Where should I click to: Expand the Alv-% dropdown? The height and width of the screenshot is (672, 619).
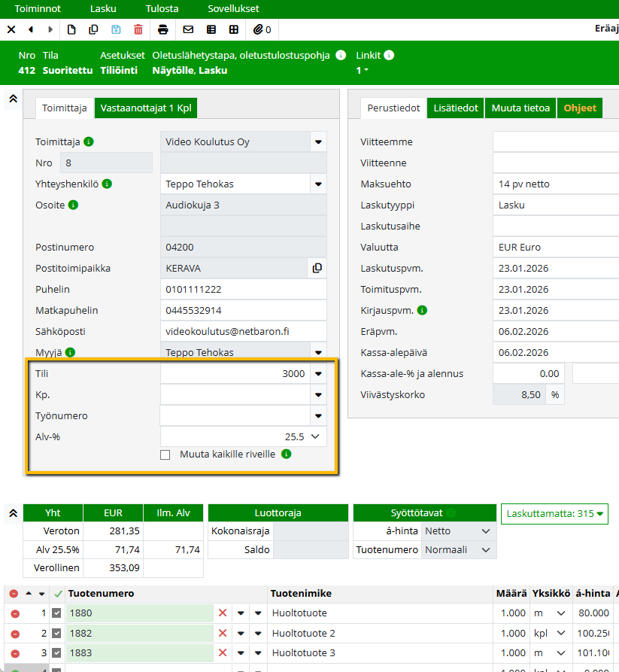tap(317, 436)
